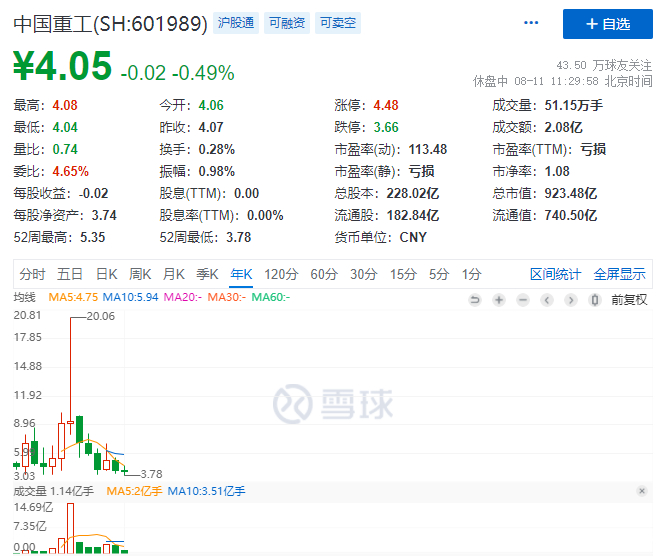Switch to the 120分 interval tab
Screen dimensions: 670x556
281,274
